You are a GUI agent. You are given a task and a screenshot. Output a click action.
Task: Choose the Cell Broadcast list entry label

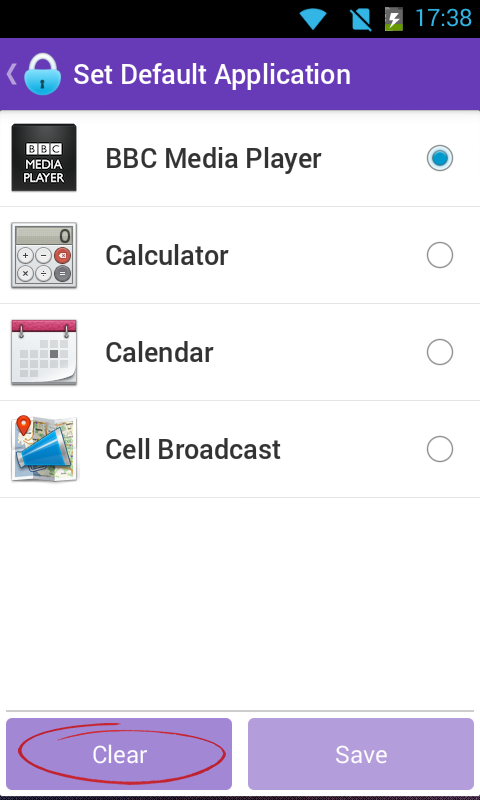click(x=193, y=449)
